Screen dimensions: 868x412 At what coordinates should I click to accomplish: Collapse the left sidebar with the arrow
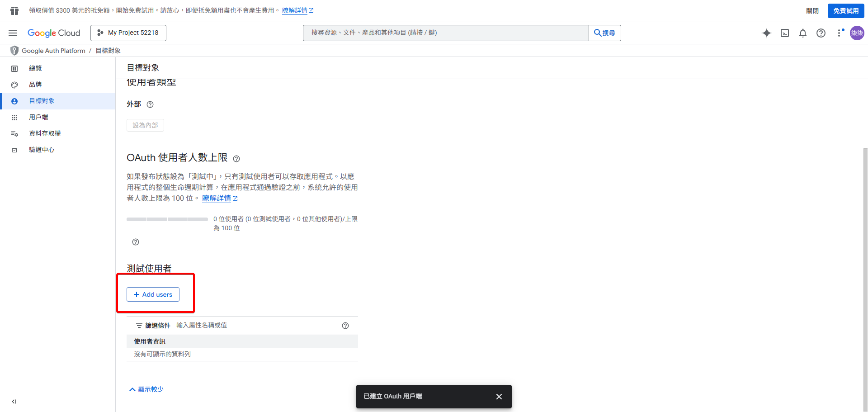(x=14, y=401)
